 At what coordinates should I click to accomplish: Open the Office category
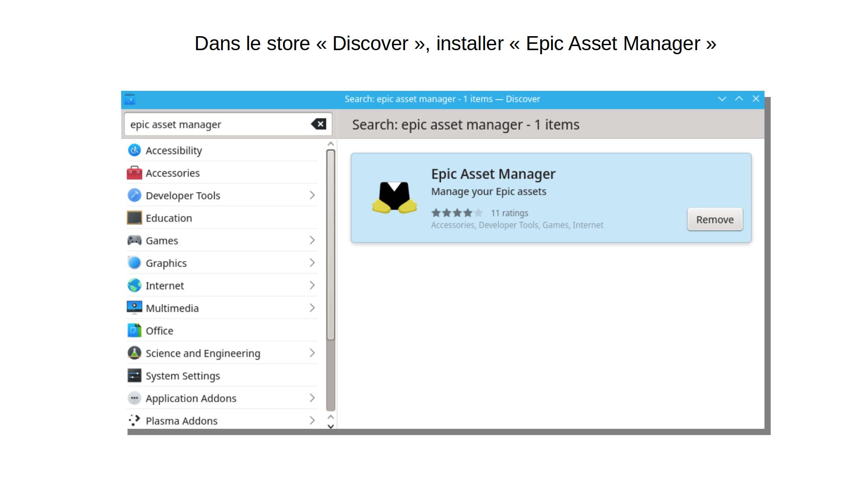pos(159,331)
